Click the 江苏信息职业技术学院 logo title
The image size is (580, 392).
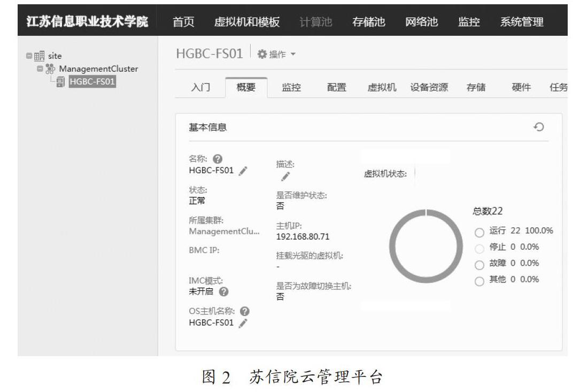pos(87,21)
